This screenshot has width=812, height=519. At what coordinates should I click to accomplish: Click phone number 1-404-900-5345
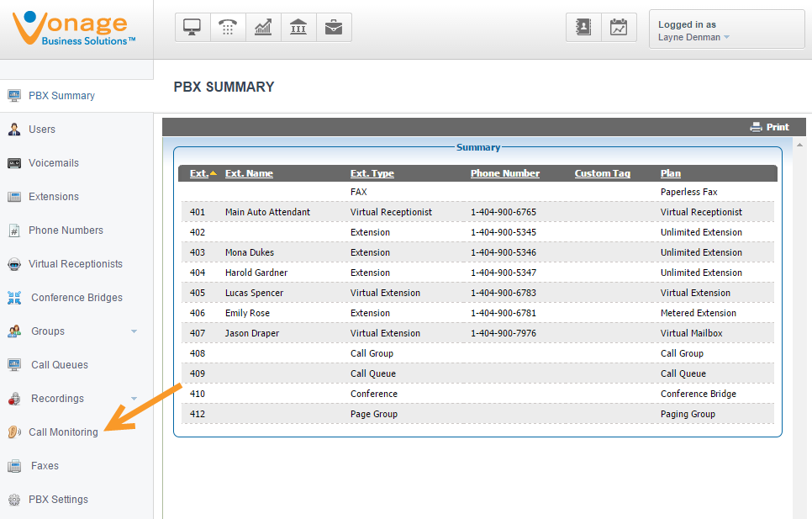504,232
